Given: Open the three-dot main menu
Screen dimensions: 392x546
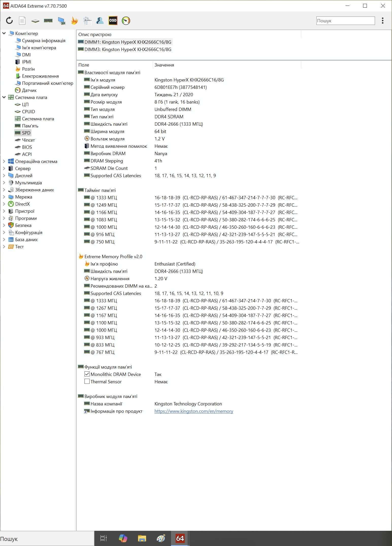Looking at the screenshot, I should tap(383, 21).
